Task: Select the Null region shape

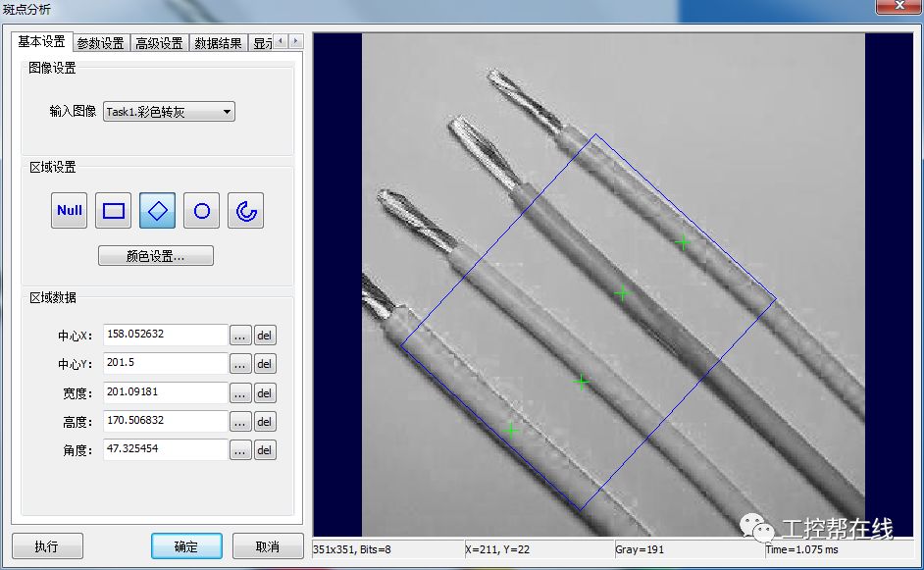Action: (x=69, y=210)
